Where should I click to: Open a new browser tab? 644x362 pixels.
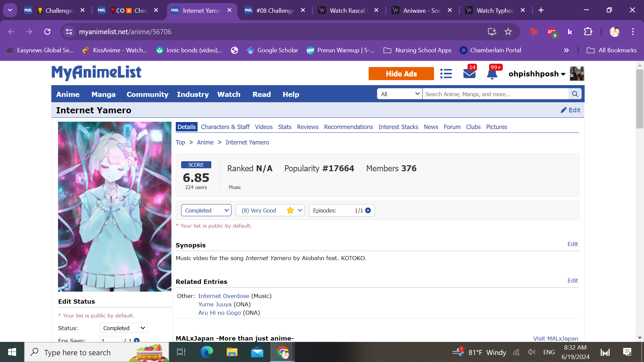click(x=541, y=10)
